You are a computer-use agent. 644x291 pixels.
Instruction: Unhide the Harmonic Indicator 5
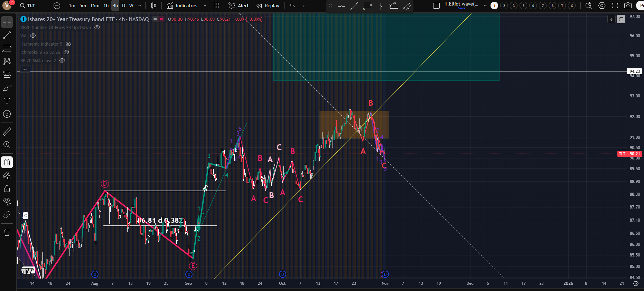(68, 44)
